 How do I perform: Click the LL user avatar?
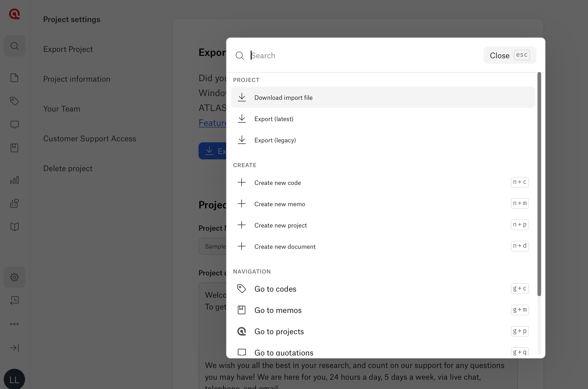[x=14, y=379]
